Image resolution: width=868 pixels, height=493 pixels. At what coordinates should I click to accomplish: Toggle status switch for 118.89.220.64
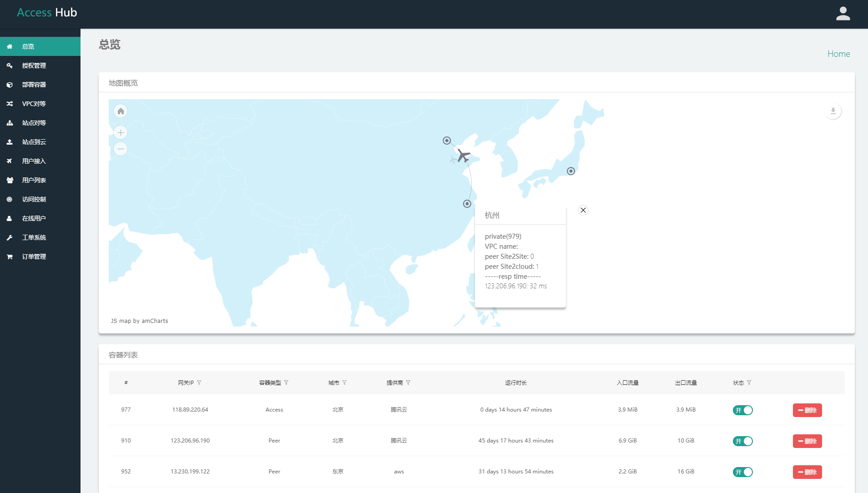coord(743,410)
